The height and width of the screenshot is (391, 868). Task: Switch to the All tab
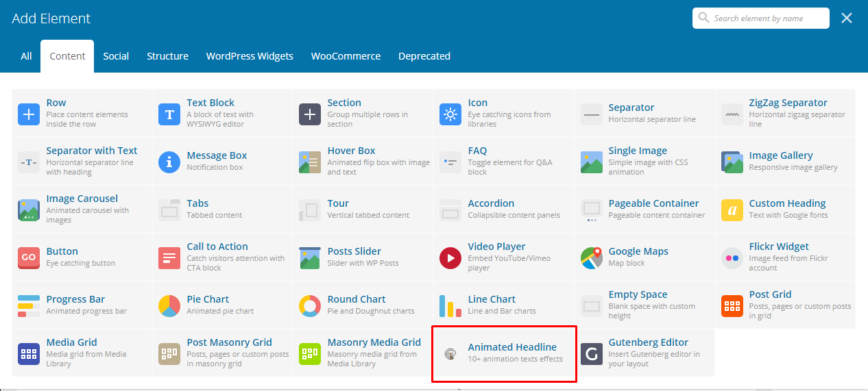point(26,56)
